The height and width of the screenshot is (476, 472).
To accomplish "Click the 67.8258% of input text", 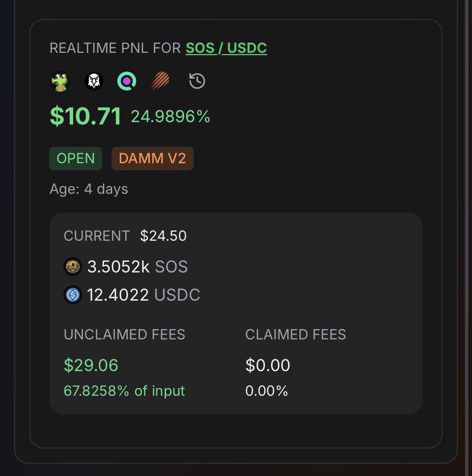I will pos(124,391).
